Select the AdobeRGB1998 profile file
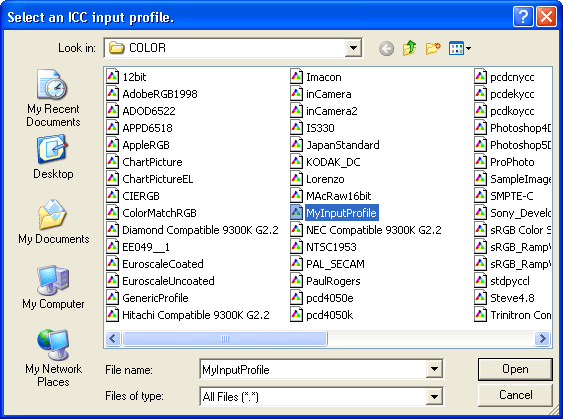This screenshot has width=563, height=419. (152, 94)
